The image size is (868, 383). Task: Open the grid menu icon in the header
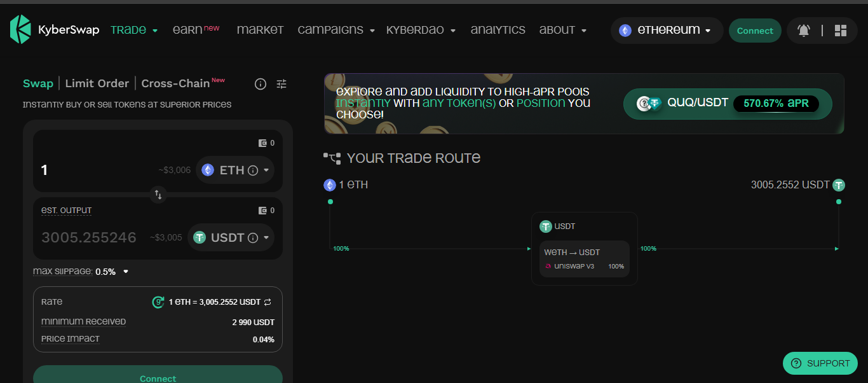pos(841,31)
